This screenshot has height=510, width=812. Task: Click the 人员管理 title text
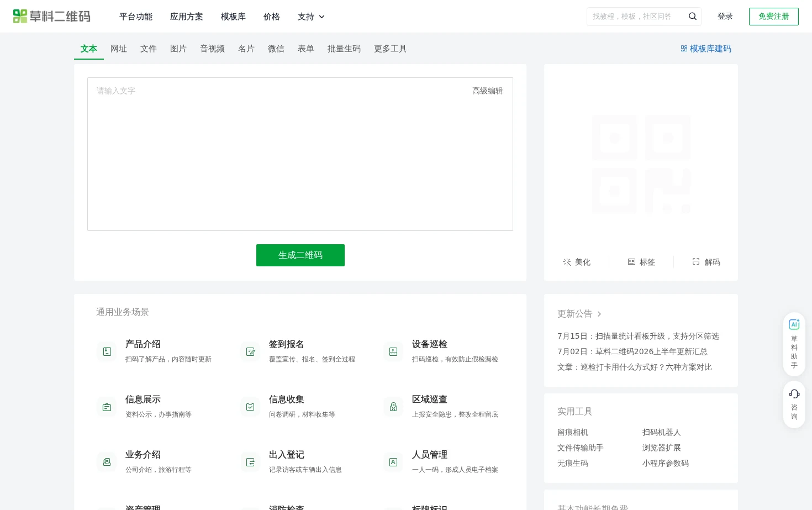pyautogui.click(x=430, y=455)
